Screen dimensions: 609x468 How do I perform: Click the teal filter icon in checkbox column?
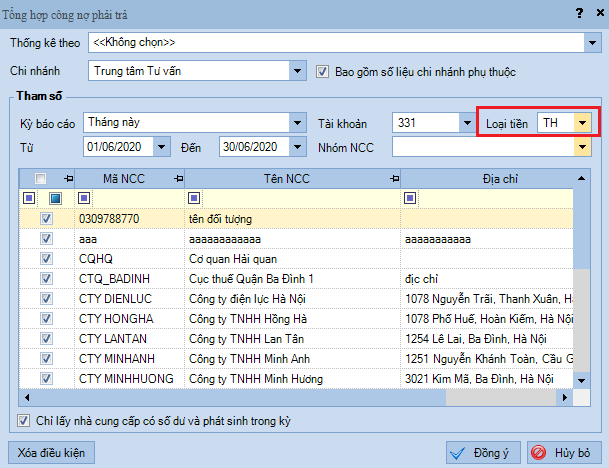click(x=56, y=198)
